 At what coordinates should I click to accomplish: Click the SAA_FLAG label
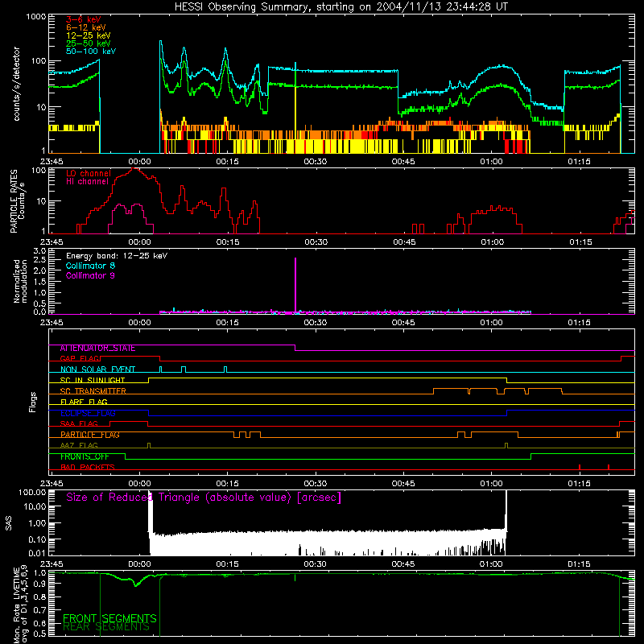coord(79,424)
